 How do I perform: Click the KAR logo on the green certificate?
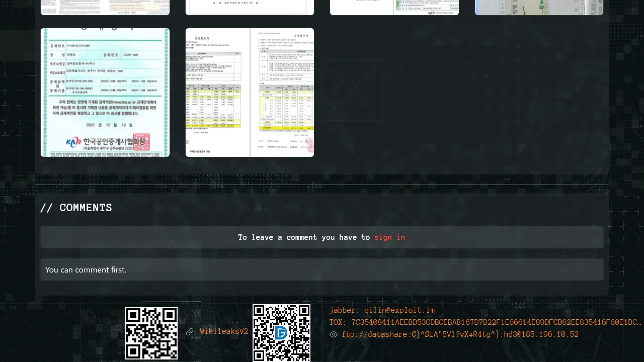(x=74, y=141)
